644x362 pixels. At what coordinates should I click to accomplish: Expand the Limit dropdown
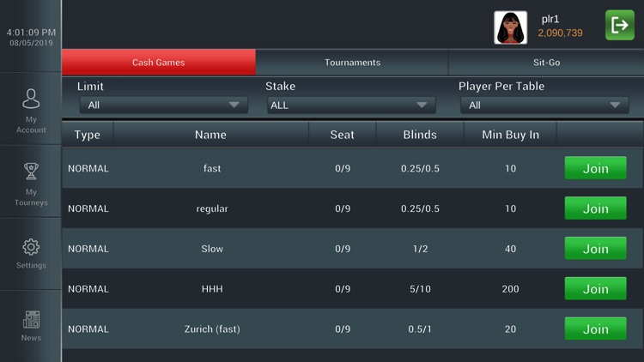[164, 105]
